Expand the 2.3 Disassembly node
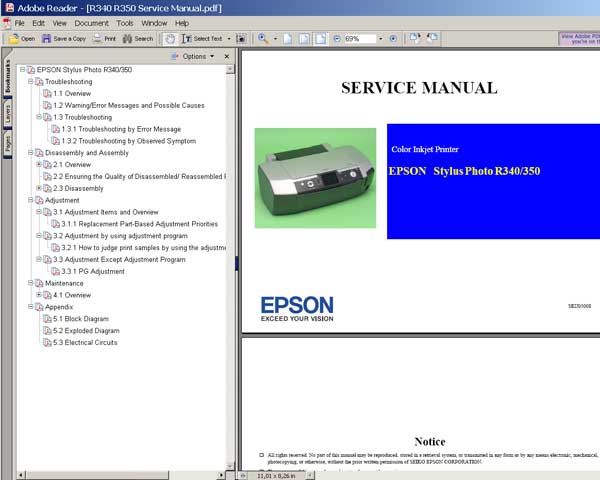 (39, 188)
